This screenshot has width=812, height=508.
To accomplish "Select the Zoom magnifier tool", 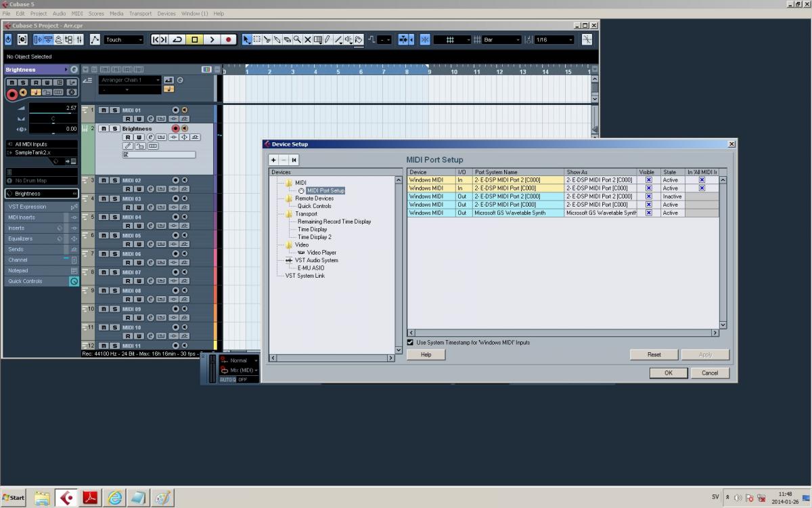I will tap(297, 40).
